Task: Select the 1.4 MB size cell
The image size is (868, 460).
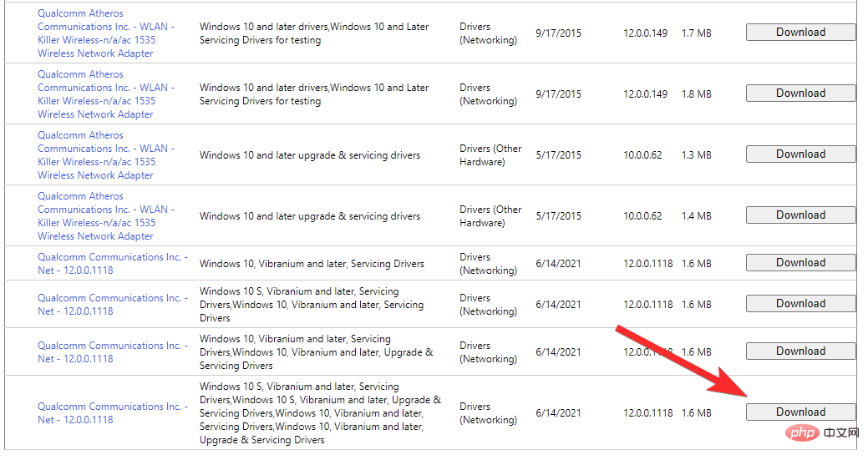Action: (x=697, y=215)
